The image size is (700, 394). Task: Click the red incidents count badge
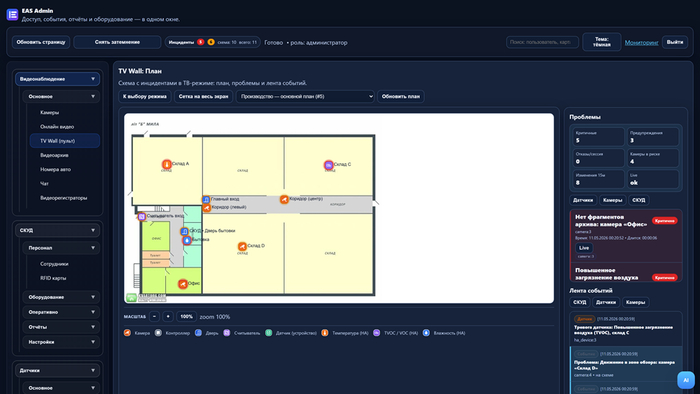tap(201, 42)
